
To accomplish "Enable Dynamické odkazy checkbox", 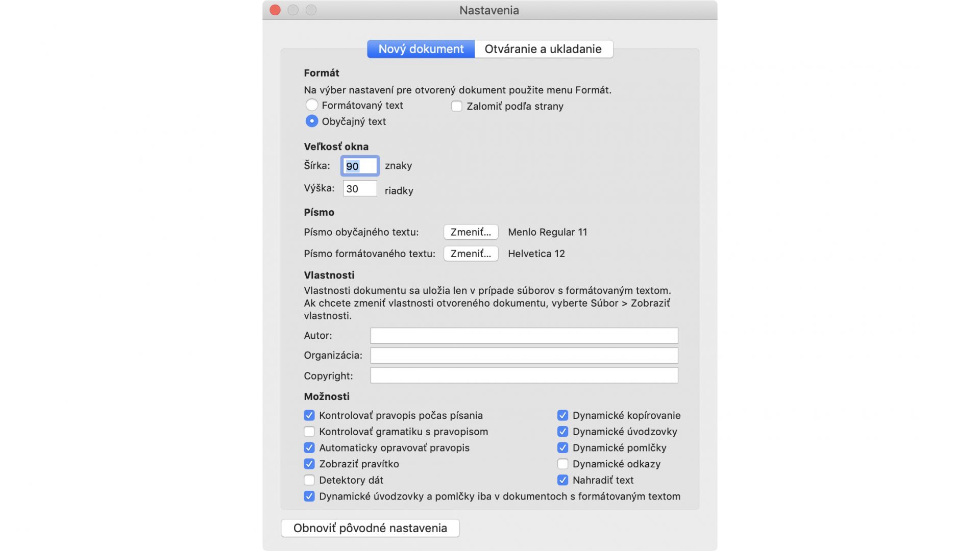I will 562,464.
